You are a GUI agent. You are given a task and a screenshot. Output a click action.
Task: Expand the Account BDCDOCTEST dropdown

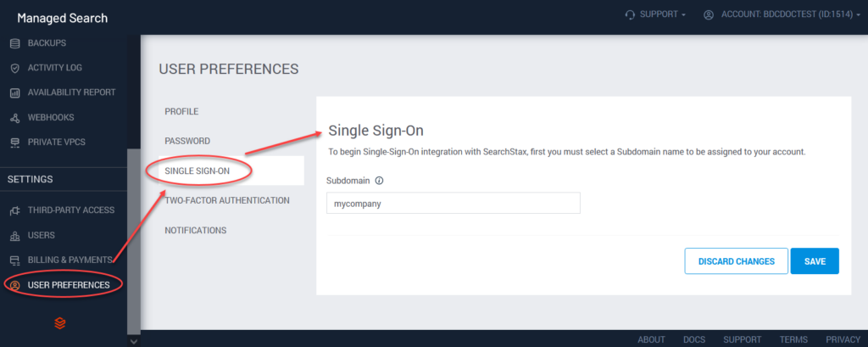(x=782, y=15)
